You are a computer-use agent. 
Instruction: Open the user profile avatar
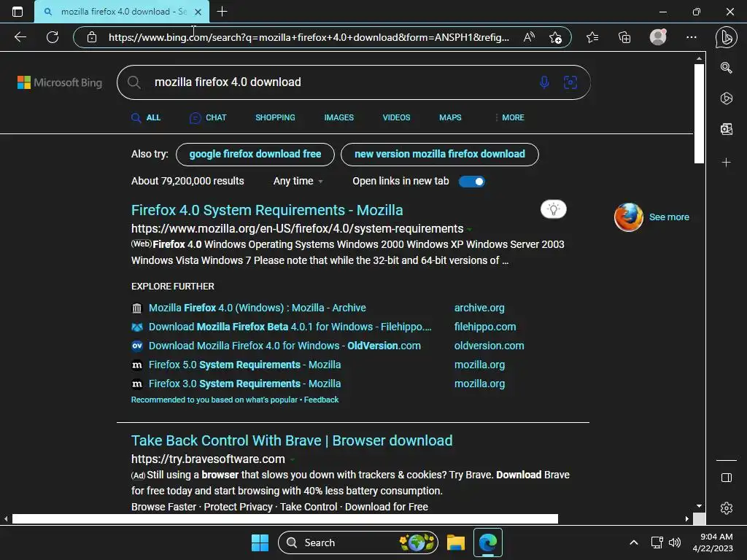click(x=658, y=37)
